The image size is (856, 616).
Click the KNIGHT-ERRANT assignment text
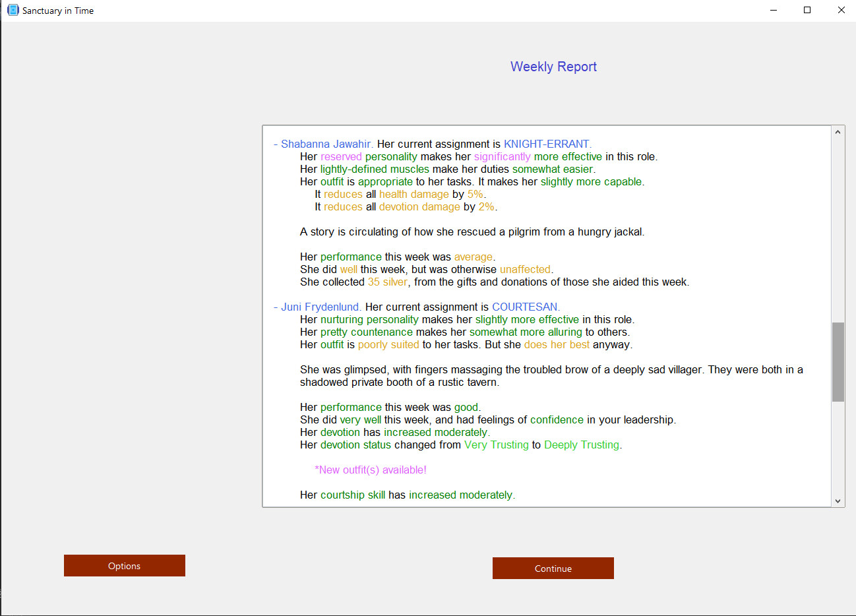(x=547, y=144)
